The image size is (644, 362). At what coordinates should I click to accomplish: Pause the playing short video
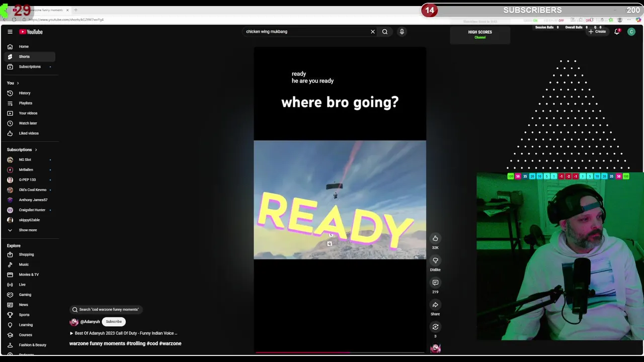tap(340, 200)
